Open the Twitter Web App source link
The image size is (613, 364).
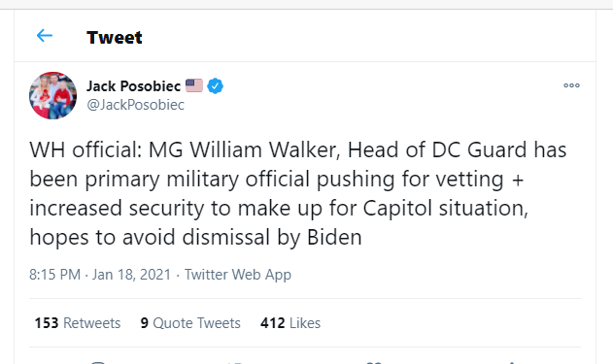pos(238,275)
